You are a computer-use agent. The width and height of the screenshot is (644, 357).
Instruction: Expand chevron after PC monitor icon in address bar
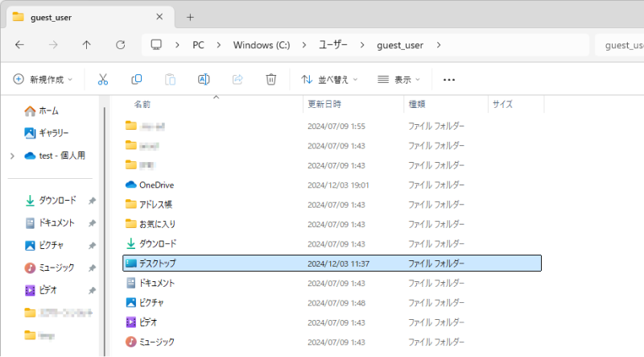coord(177,45)
